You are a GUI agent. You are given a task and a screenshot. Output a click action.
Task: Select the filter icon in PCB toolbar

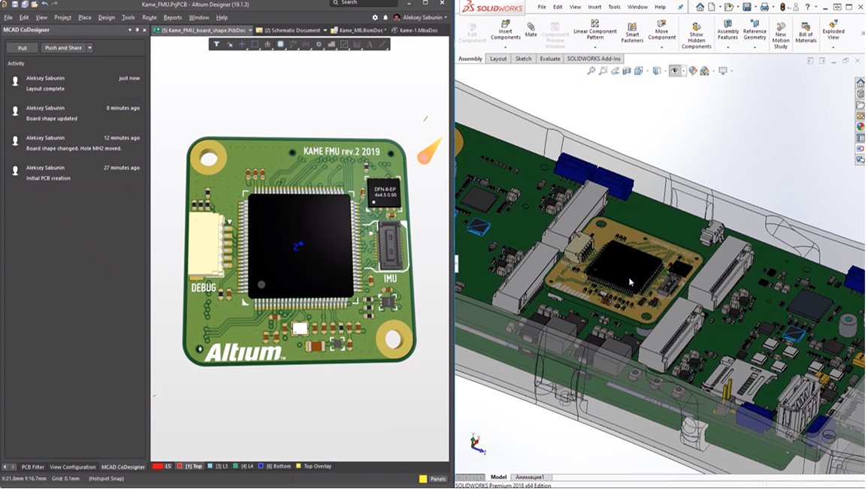216,44
